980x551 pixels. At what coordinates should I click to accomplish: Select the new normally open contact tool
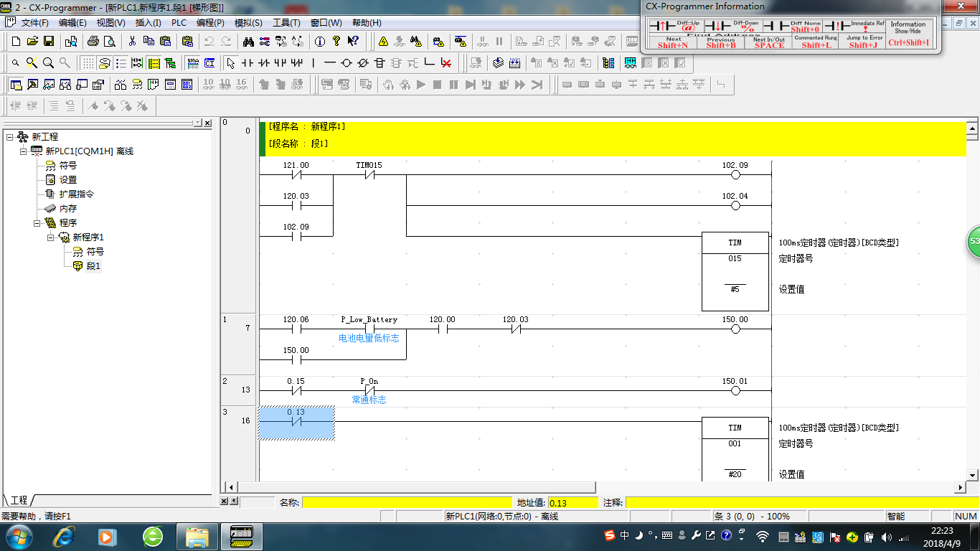pos(248,63)
